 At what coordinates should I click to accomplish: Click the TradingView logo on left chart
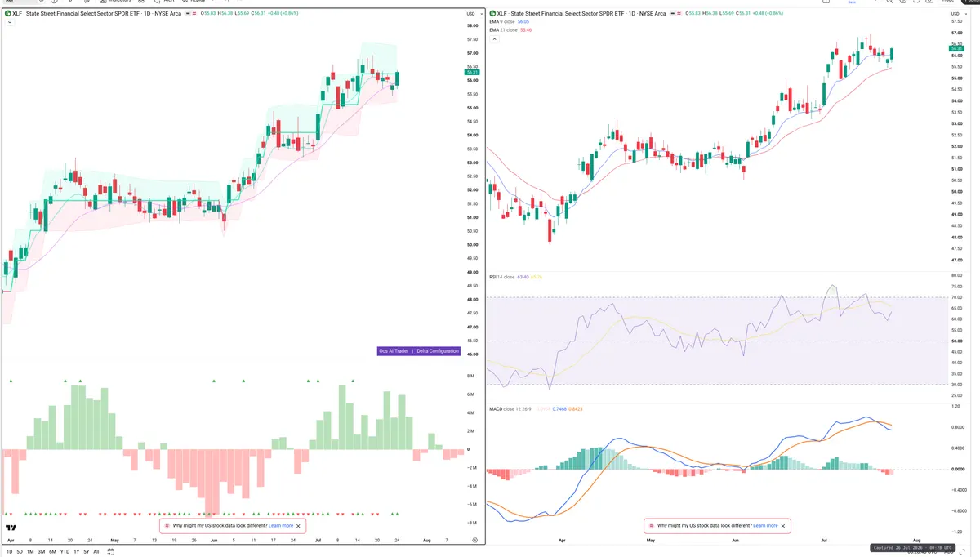point(11,529)
